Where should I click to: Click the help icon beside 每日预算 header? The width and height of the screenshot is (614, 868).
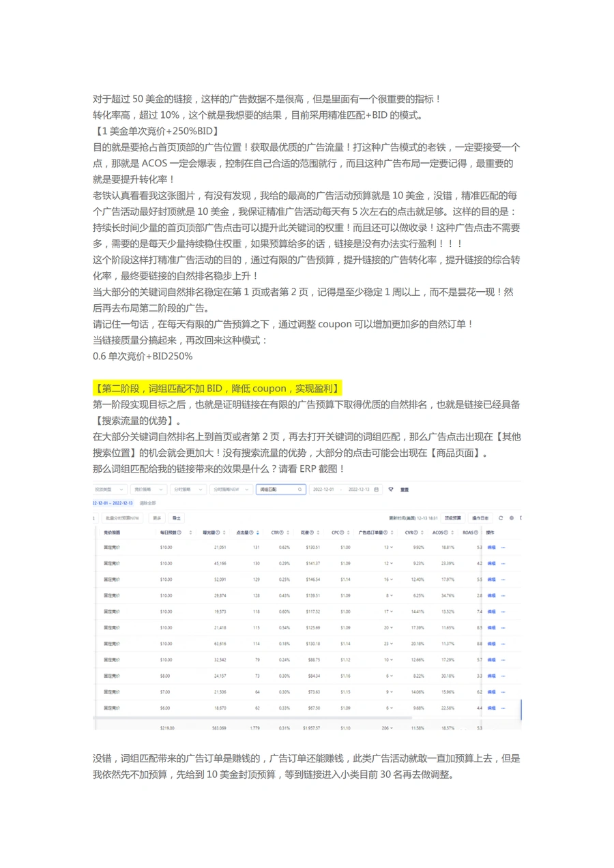179,533
